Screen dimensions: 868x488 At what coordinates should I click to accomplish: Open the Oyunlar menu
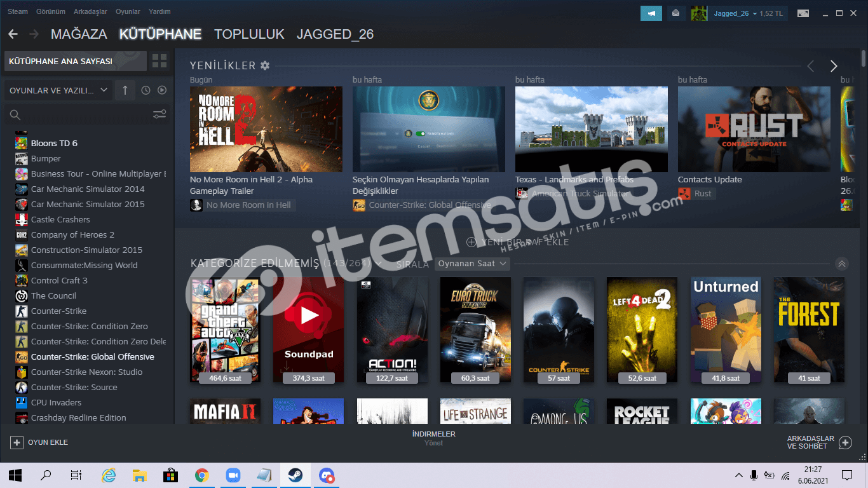point(128,11)
